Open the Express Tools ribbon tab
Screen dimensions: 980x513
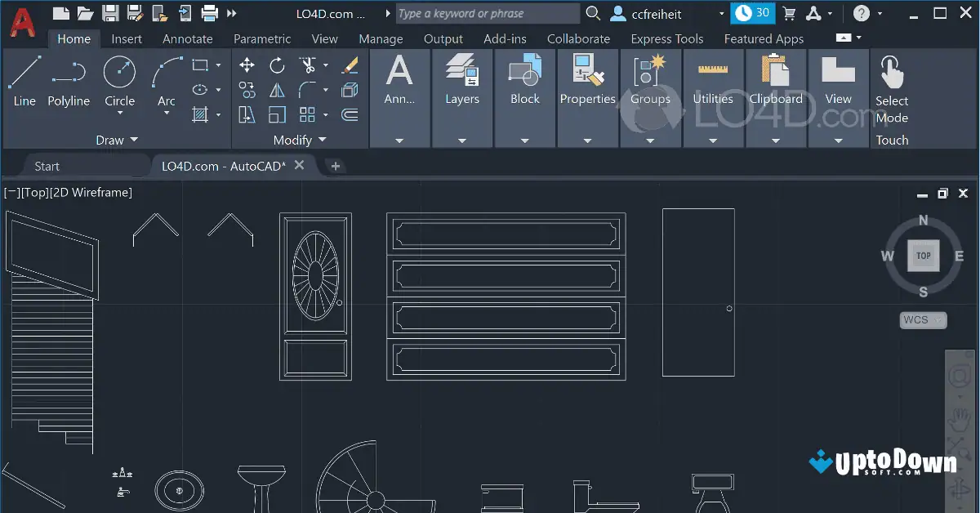(667, 38)
